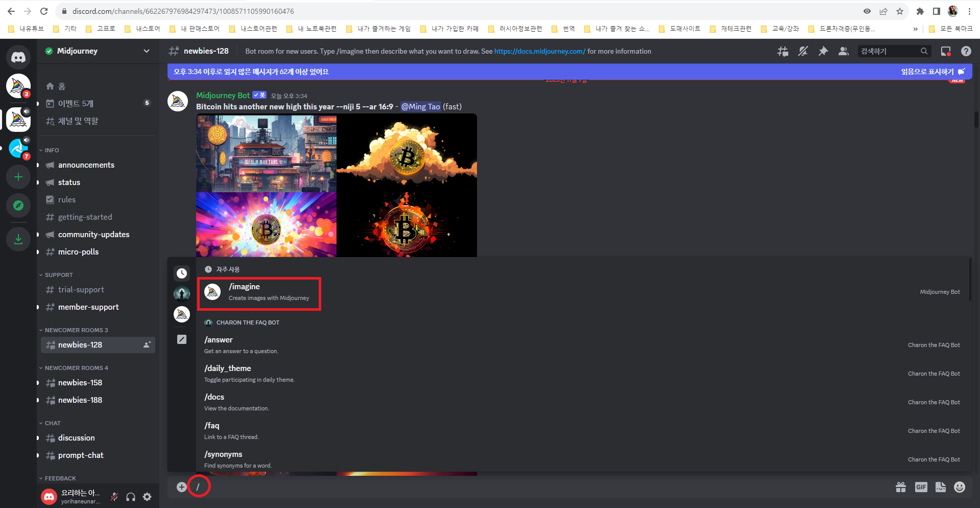Open the GIF picker

pos(921,487)
